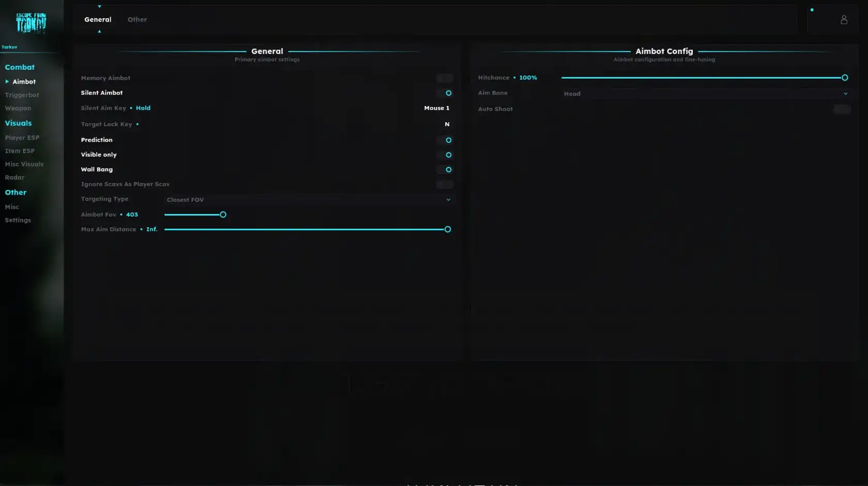The width and height of the screenshot is (868, 486).
Task: Click the Aimbot Fov slider handle
Action: 223,215
